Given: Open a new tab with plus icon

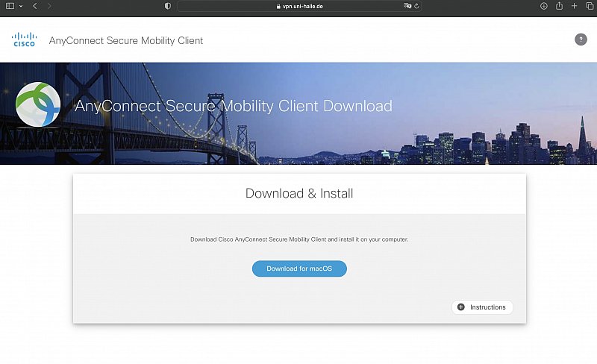Looking at the screenshot, I should click(574, 6).
